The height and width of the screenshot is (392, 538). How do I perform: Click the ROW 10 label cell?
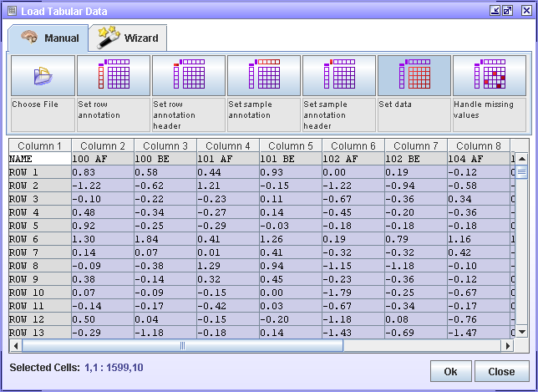pos(40,293)
